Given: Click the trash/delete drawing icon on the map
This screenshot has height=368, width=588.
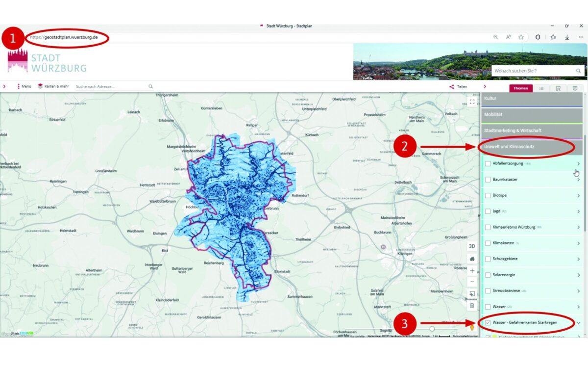Looking at the screenshot, I should pyautogui.click(x=471, y=305).
